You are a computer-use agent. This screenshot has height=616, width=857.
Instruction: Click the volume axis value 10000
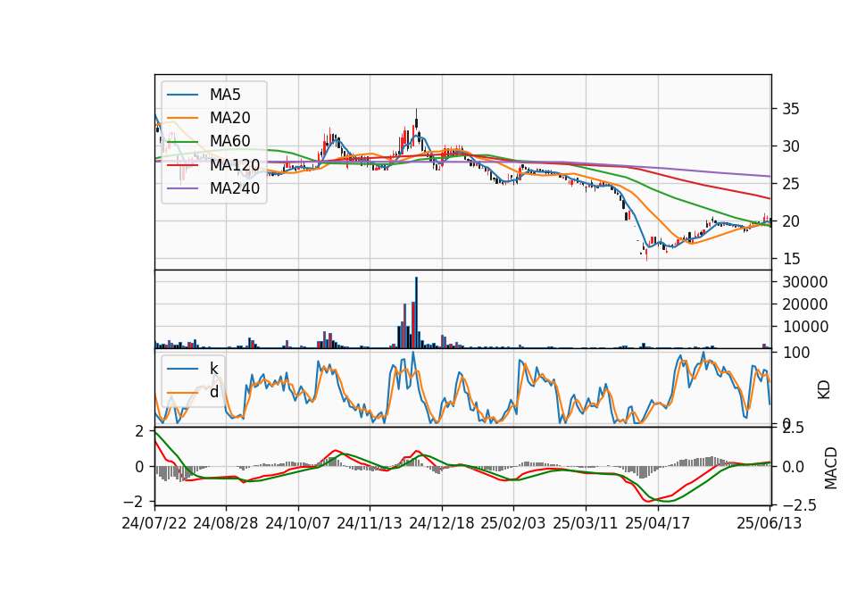pyautogui.click(x=804, y=327)
